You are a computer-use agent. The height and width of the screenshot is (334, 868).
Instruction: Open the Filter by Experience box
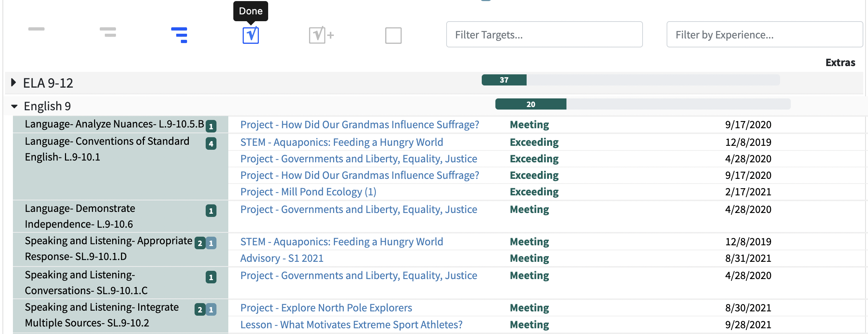click(764, 34)
